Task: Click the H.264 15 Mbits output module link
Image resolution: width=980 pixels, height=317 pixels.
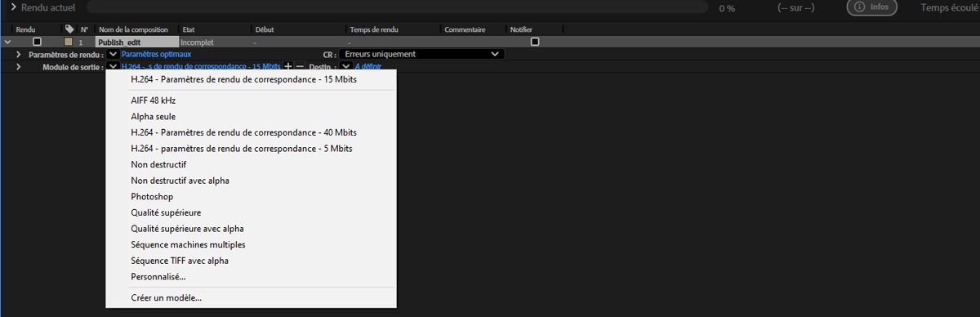Action: point(201,66)
